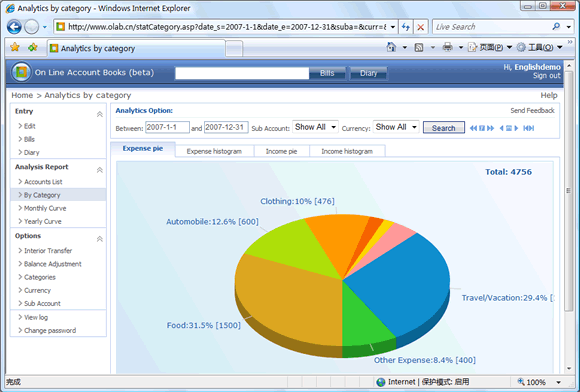The width and height of the screenshot is (580, 392).
Task: Advance with single right arrow icon
Action: [516, 128]
